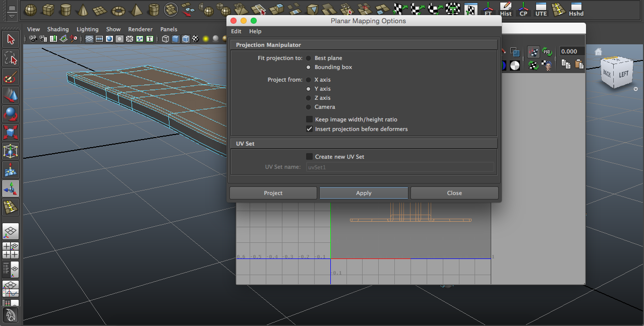This screenshot has width=644, height=326.
Task: Create a polygon sphere from the shelf
Action: tap(30, 9)
